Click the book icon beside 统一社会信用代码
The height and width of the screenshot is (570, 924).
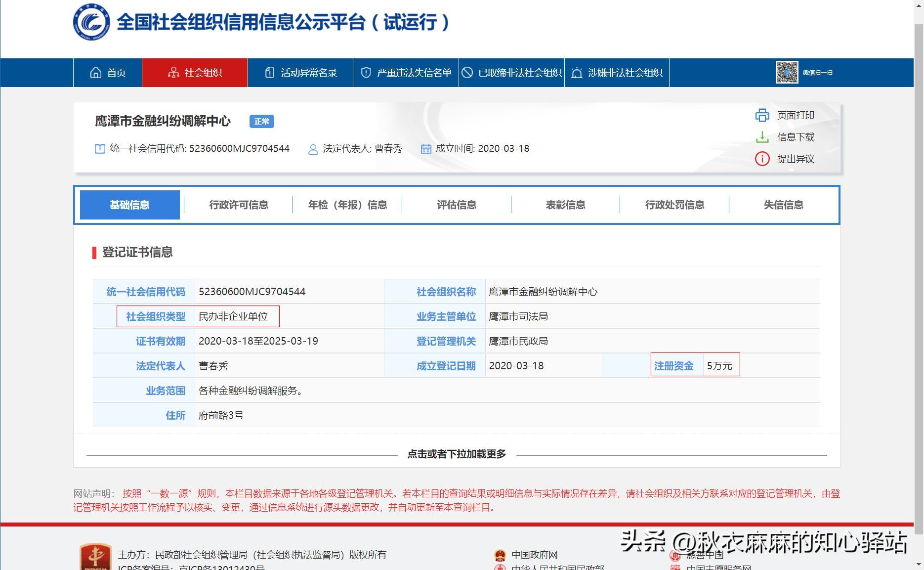99,148
